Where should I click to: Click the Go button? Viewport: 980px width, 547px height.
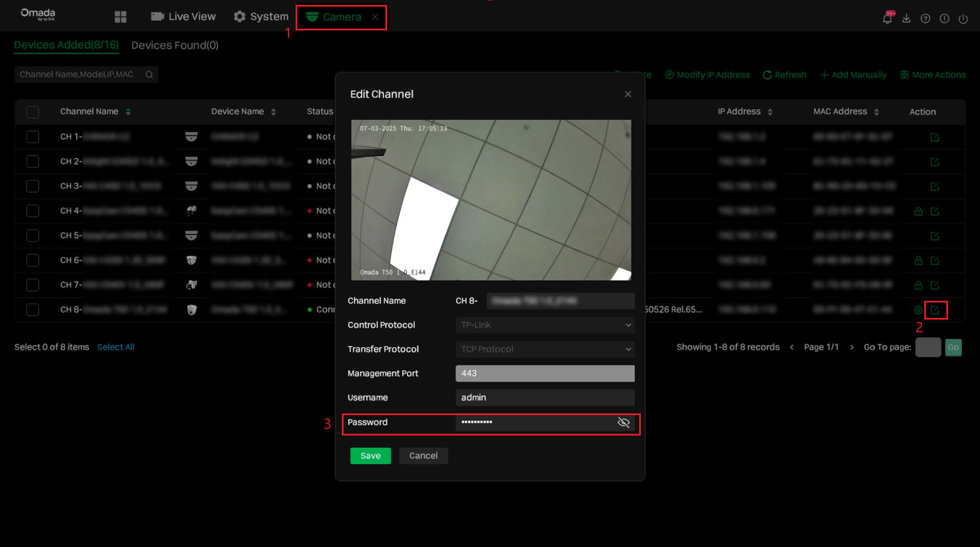pyautogui.click(x=953, y=347)
